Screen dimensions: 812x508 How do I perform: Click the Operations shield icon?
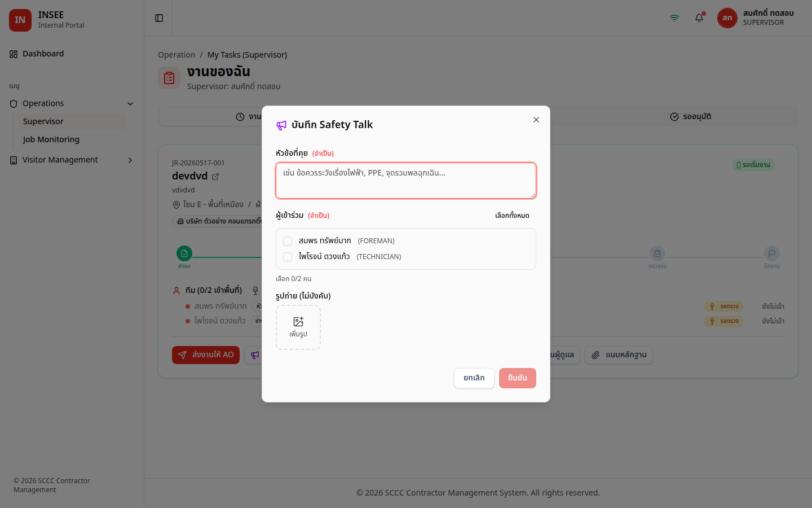point(14,104)
